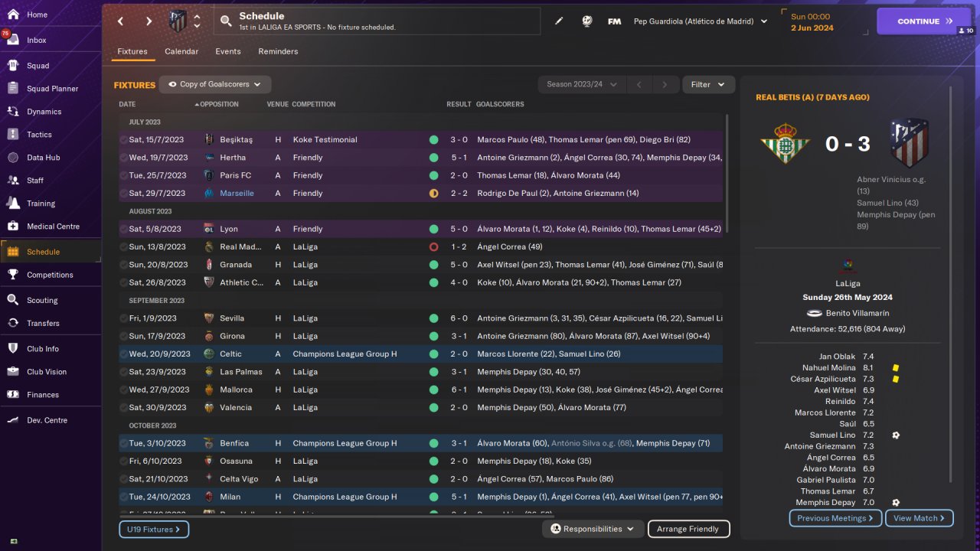Open the Staff people icon

tap(13, 181)
